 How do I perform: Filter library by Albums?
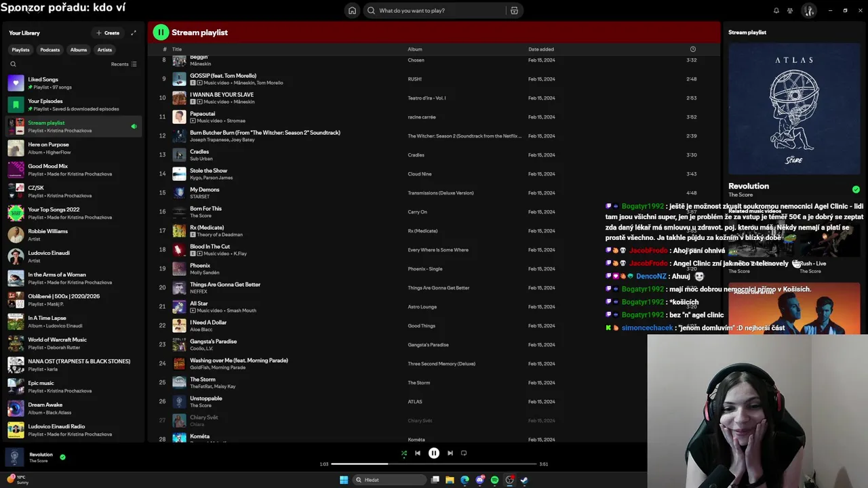79,49
